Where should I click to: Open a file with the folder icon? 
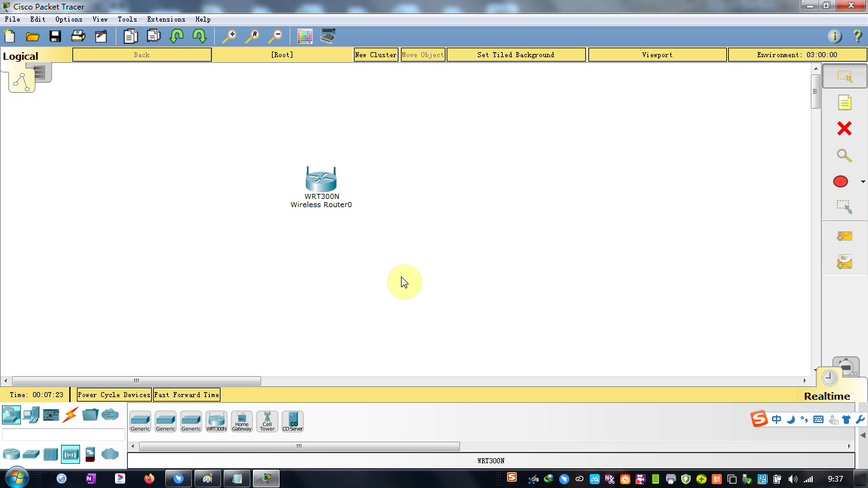point(32,36)
